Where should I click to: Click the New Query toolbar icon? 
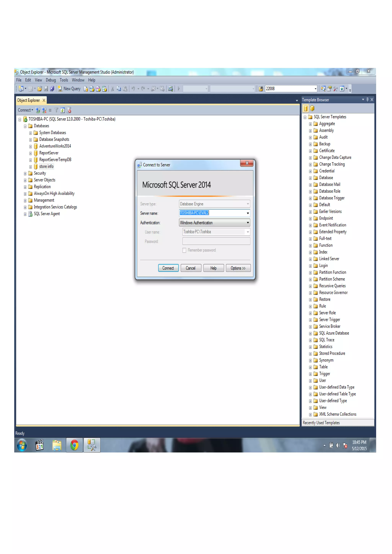69,89
